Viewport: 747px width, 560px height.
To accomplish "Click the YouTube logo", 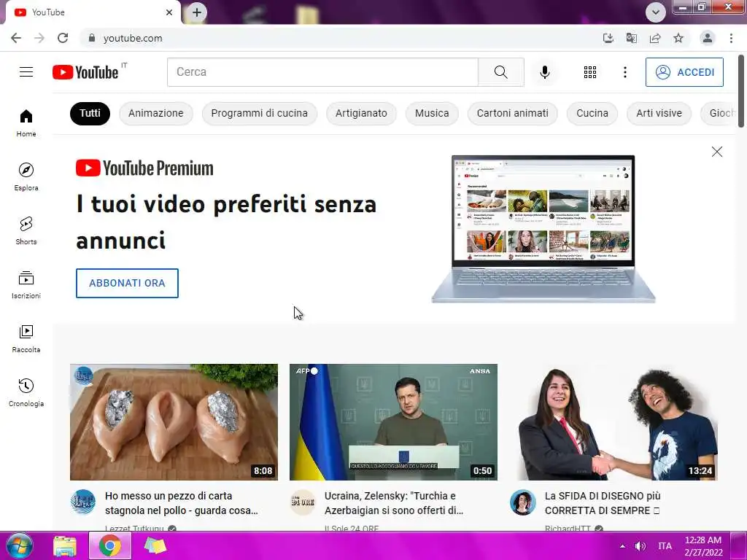I will [x=85, y=72].
